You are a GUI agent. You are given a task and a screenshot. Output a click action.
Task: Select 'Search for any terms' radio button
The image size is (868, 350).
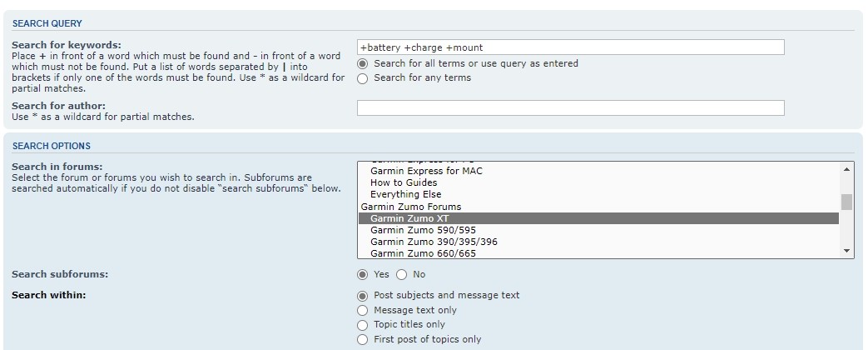[x=363, y=78]
